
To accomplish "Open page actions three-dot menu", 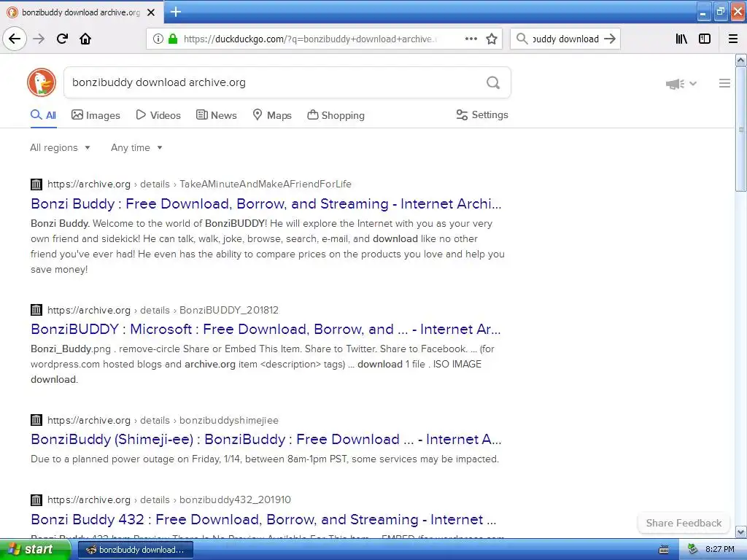I will point(471,39).
